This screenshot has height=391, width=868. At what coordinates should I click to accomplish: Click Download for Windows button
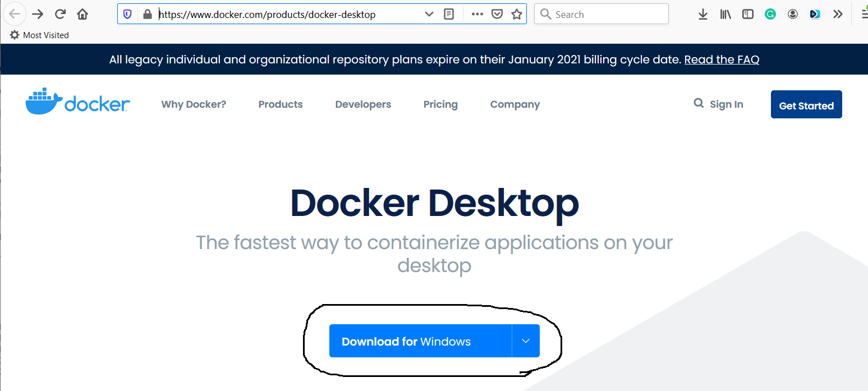click(420, 341)
